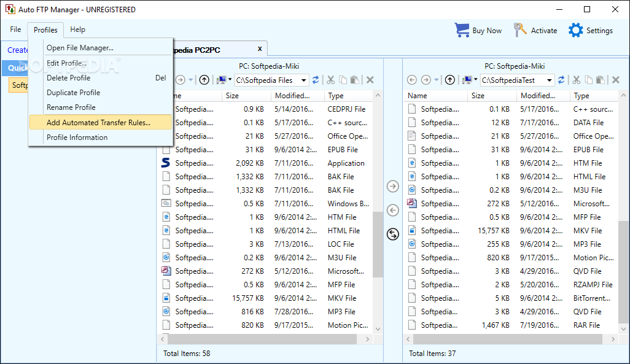Open right pane navigation history dropdown arrow

coord(437,80)
